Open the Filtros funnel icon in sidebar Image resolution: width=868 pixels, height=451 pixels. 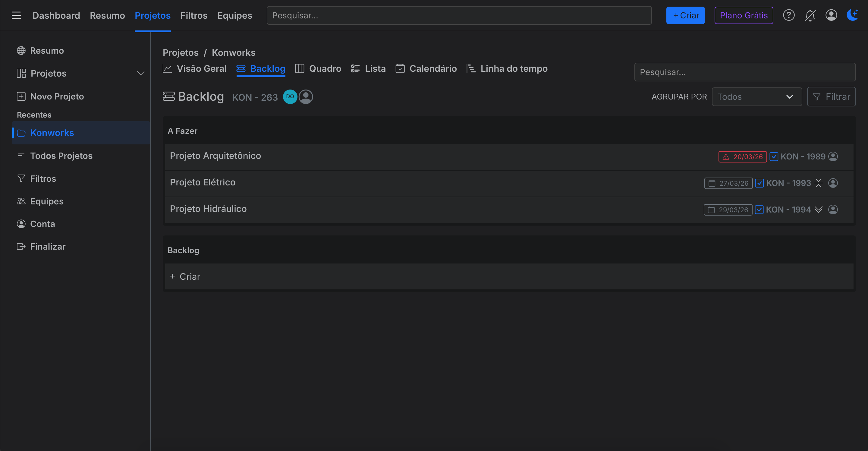pos(21,178)
